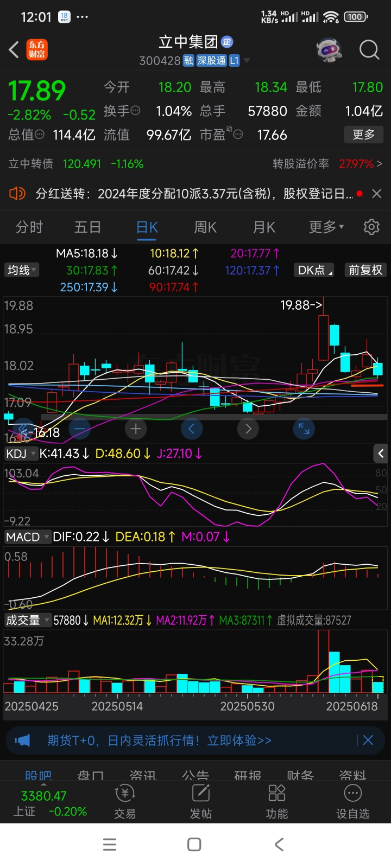This screenshot has height=868, width=391.
Task: Expand the 成交量 indicator dropdown
Action: pos(28,620)
